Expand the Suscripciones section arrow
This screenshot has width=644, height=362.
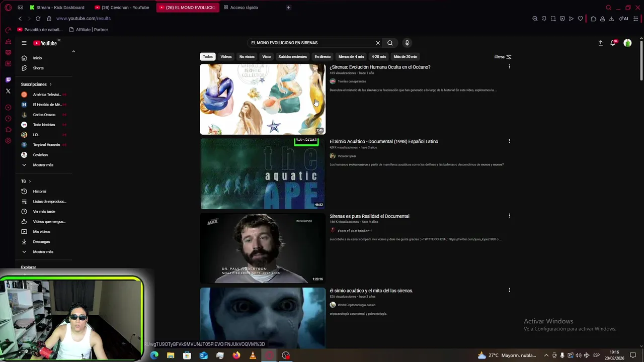50,84
